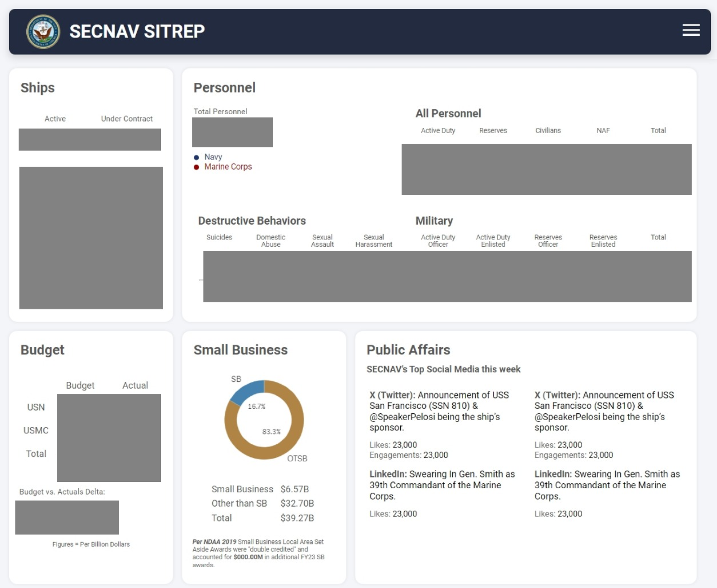The image size is (717, 588).
Task: Open the hamburger navigation menu
Action: pos(690,31)
